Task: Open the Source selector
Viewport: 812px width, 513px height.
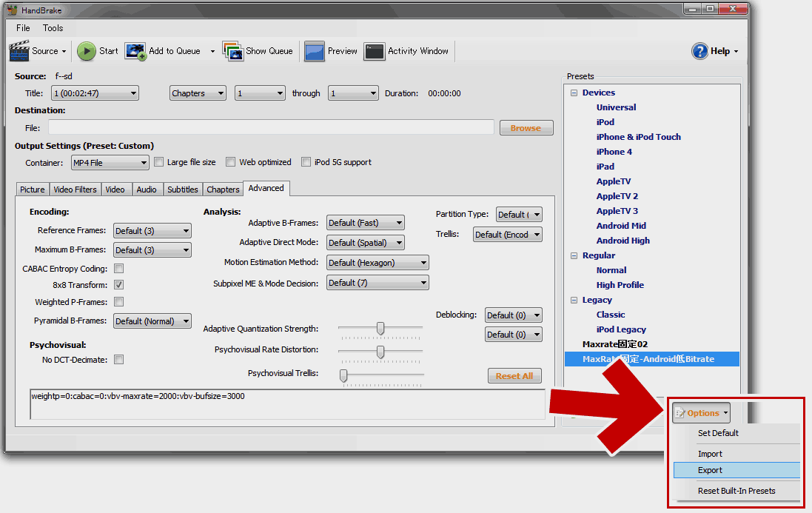Action: pos(38,51)
